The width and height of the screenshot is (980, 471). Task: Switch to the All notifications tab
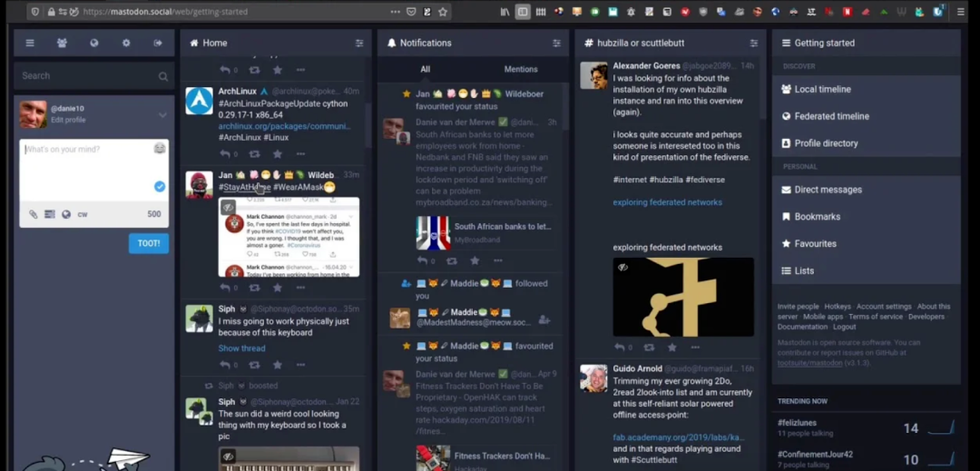pos(425,69)
